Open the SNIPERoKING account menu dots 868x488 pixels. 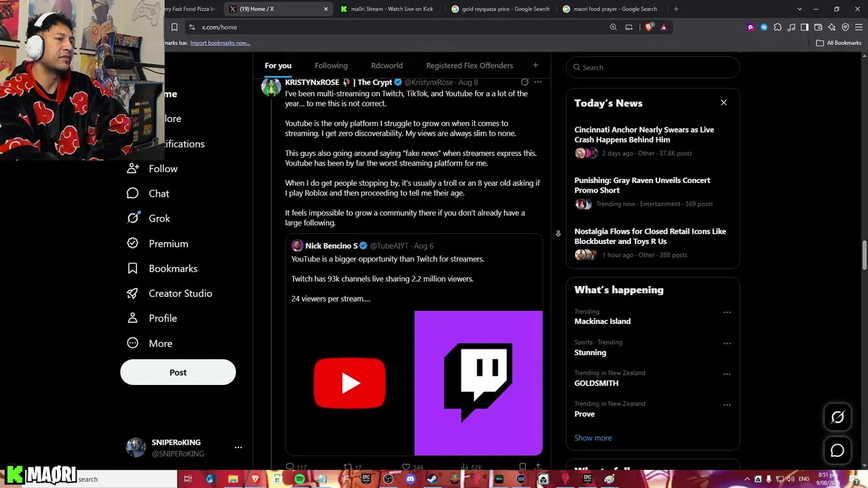pos(238,447)
